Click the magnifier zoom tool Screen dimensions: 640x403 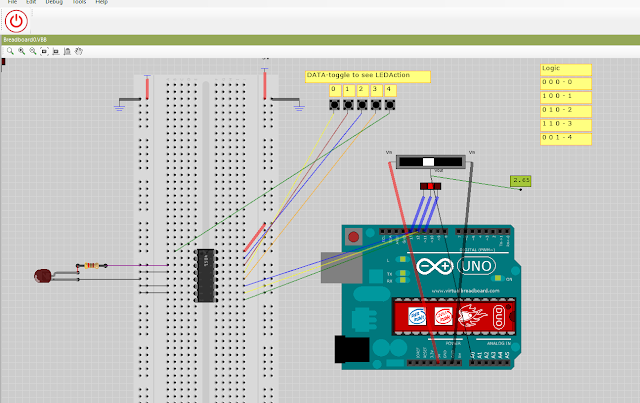pos(10,51)
